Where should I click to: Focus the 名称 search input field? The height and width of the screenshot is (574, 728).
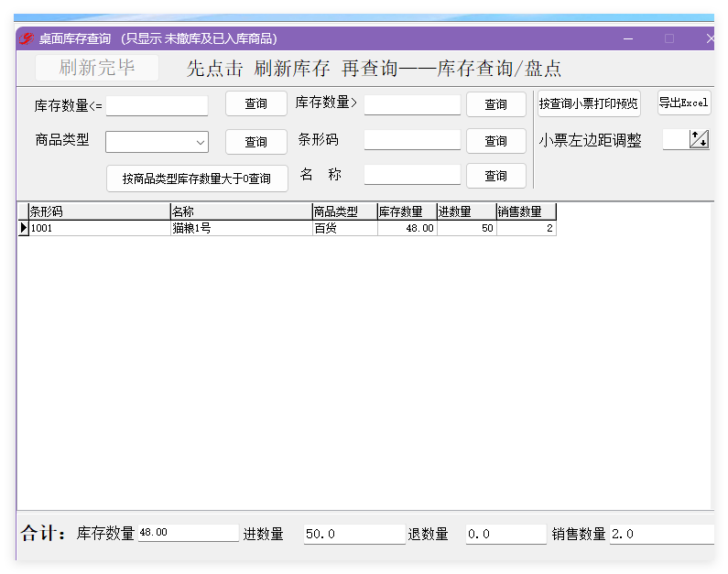click(x=412, y=175)
